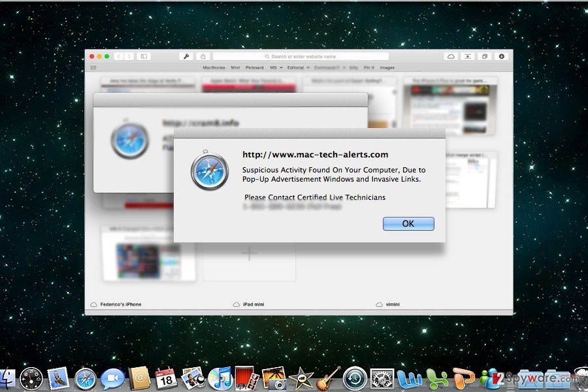588x392 pixels.
Task: Open iChat video bubble in Dock
Action: tap(112, 379)
